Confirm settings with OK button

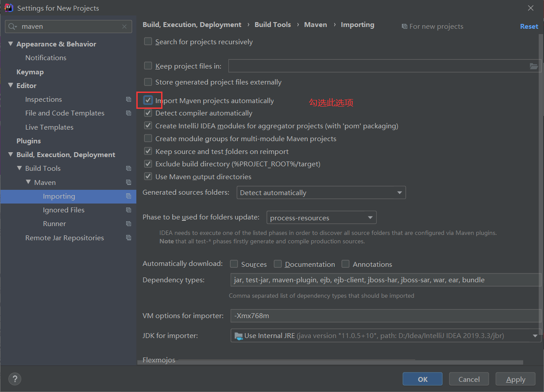pos(423,379)
